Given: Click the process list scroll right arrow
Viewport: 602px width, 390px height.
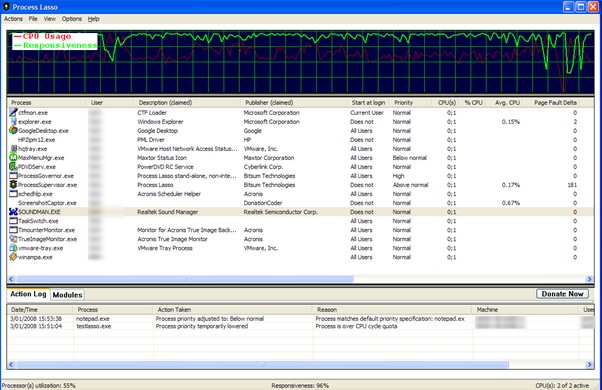Looking at the screenshot, I should coord(589,279).
